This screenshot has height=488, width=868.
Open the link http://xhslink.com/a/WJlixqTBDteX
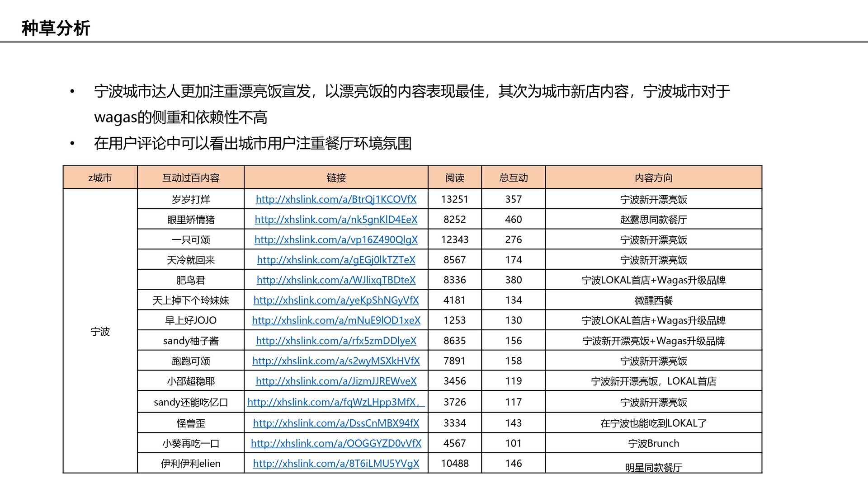336,280
